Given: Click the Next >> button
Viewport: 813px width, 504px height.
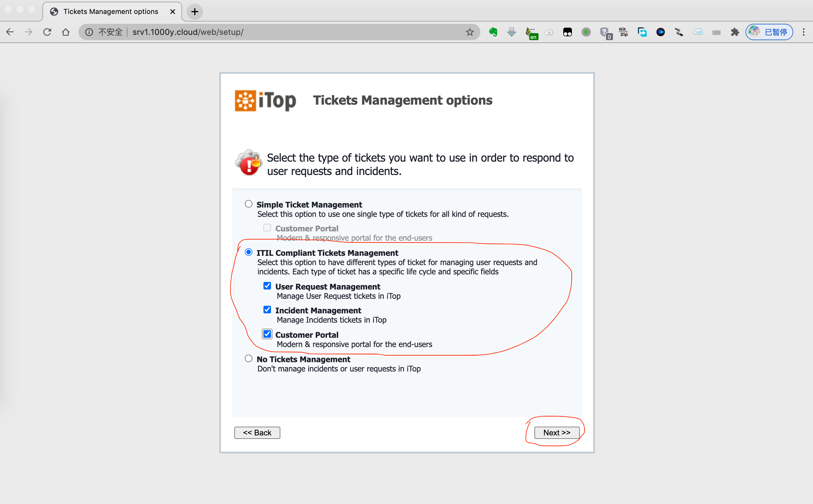Looking at the screenshot, I should coord(557,433).
